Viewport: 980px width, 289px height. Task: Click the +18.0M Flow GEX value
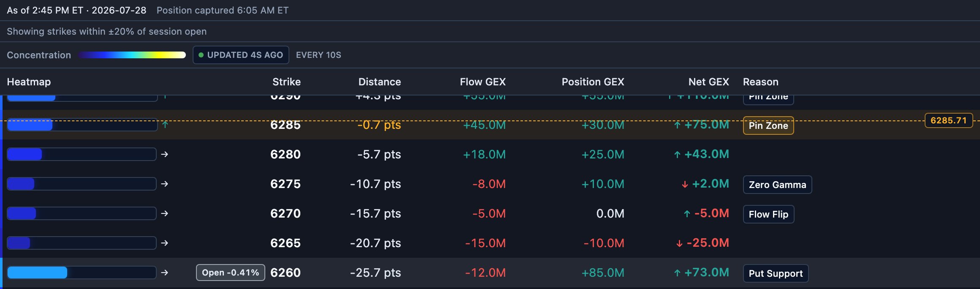[x=485, y=155]
